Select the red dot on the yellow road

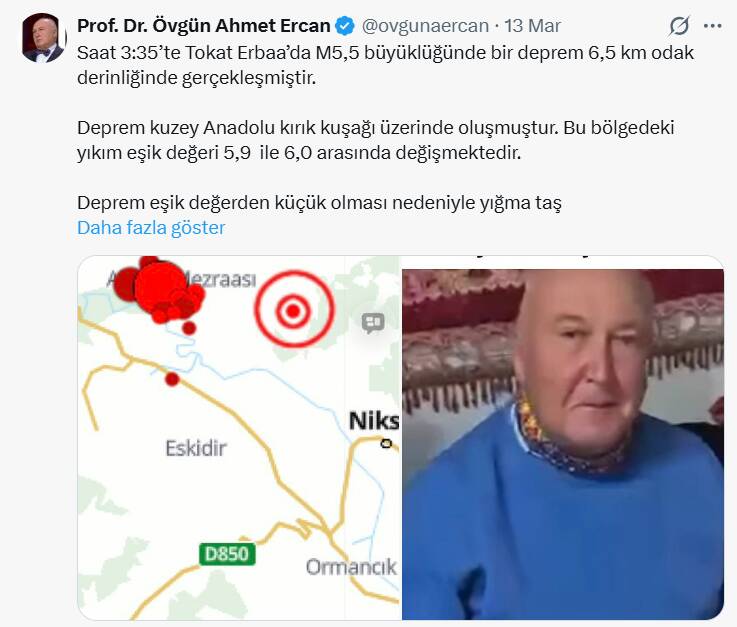(x=172, y=379)
